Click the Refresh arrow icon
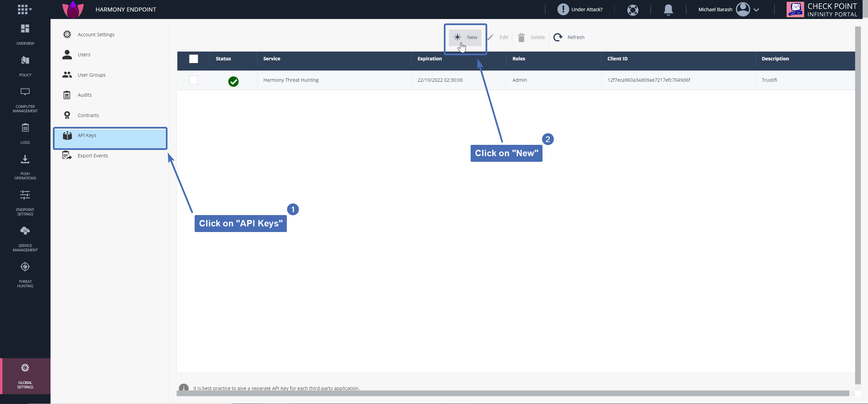 [x=558, y=37]
